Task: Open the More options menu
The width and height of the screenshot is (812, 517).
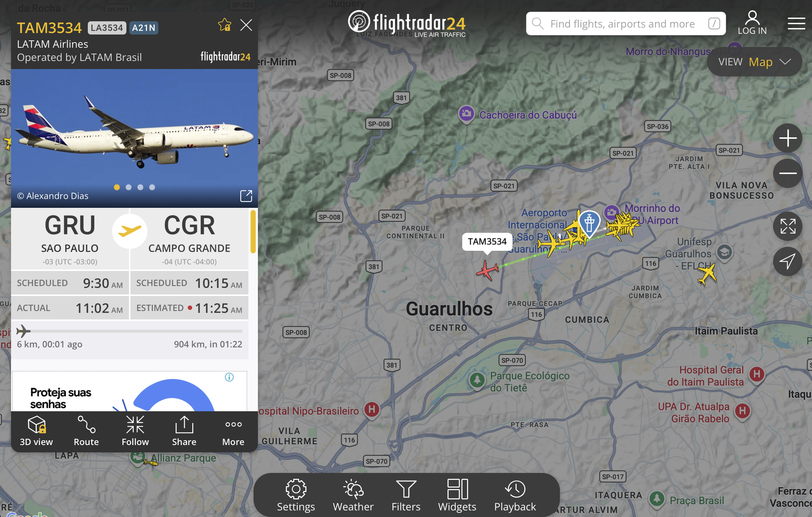Action: 233,431
